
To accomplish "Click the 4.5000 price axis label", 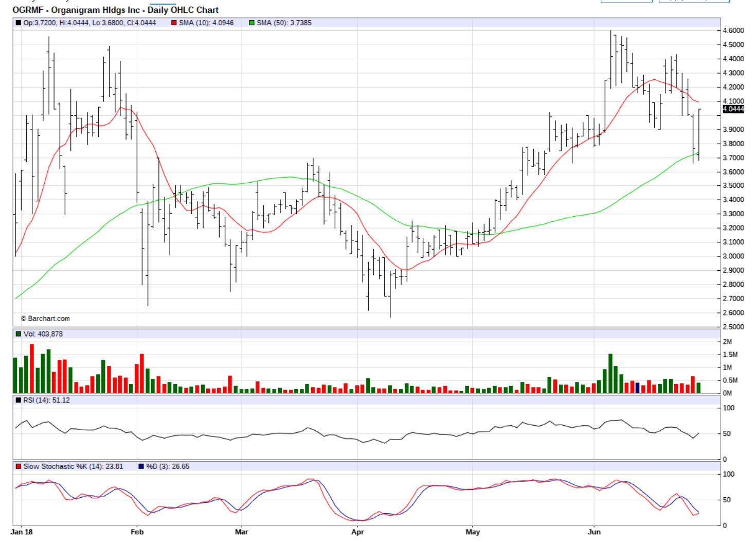I will click(x=733, y=45).
